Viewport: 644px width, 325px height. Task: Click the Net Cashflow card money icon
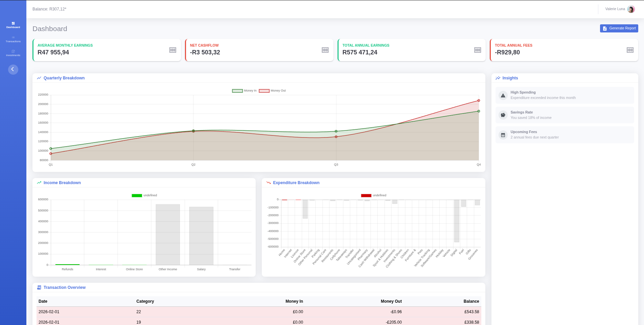[x=325, y=50]
